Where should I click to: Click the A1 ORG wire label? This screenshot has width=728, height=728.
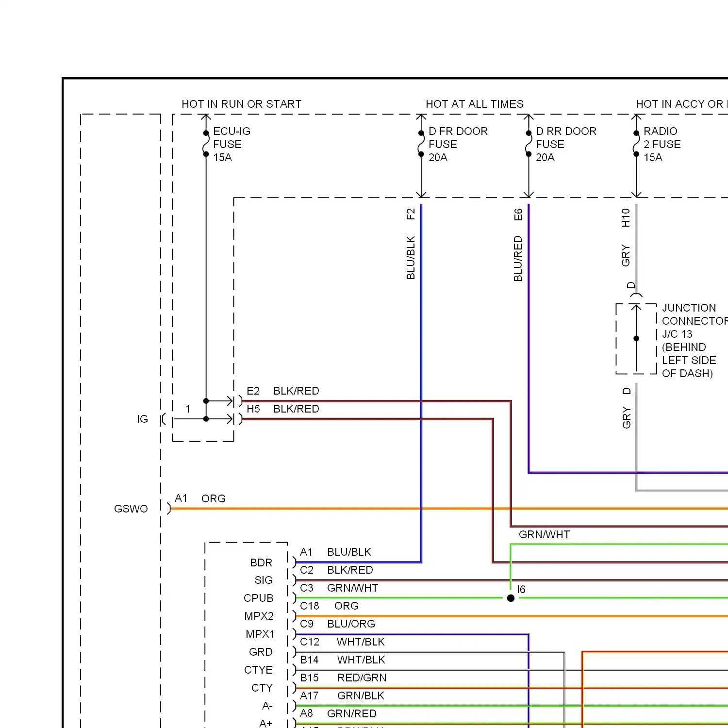[200, 498]
